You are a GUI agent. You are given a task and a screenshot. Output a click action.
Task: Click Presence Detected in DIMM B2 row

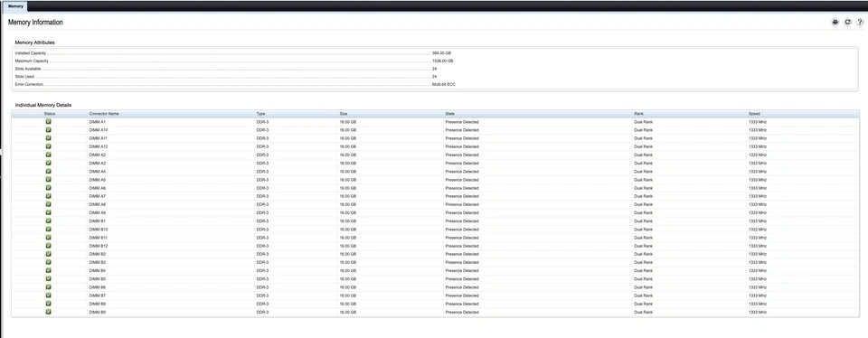coord(462,254)
